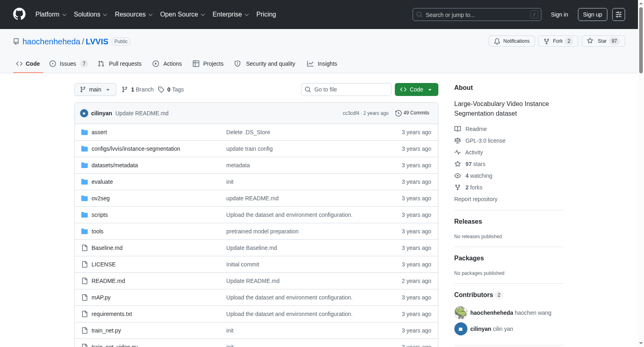644x347 pixels.
Task: Open the configs/lvvis/instance-segmentation folder
Action: pos(136,149)
